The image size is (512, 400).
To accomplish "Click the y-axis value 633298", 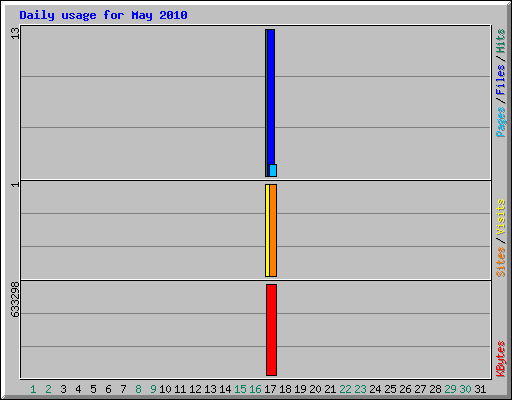I will point(15,300).
